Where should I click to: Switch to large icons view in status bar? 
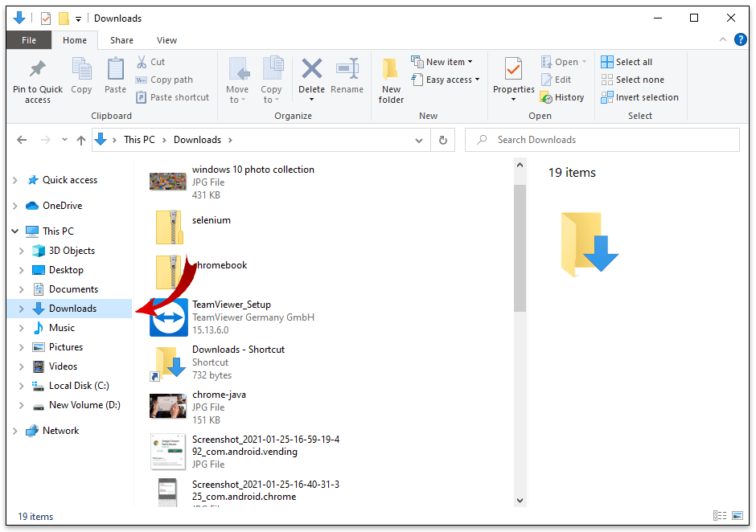pyautogui.click(x=735, y=516)
